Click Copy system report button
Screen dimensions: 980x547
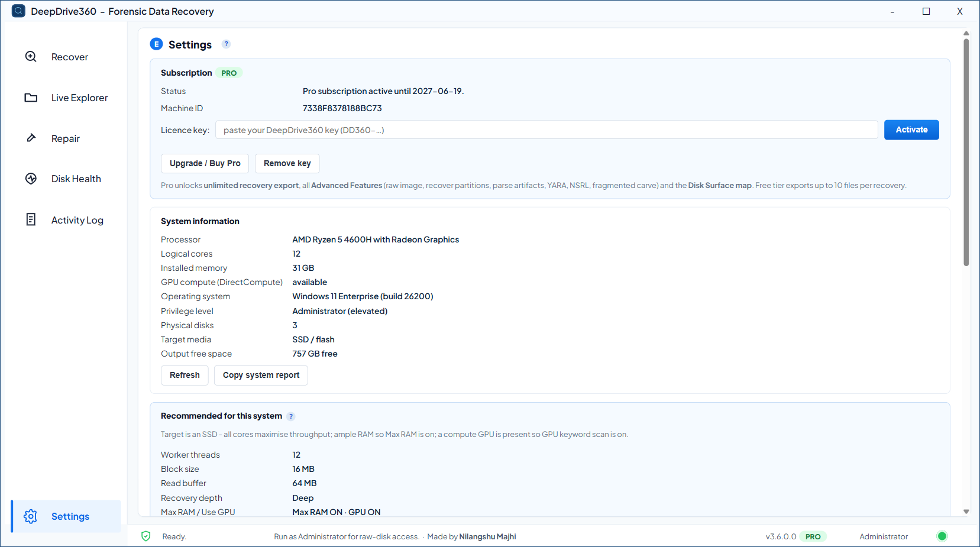coord(261,375)
